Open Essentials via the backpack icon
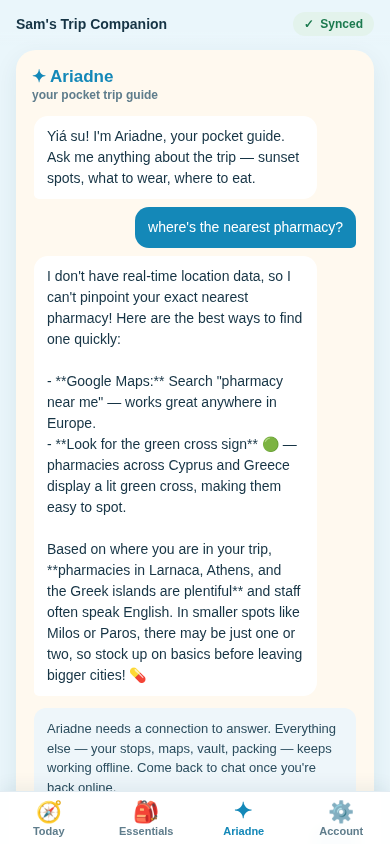 (146, 812)
